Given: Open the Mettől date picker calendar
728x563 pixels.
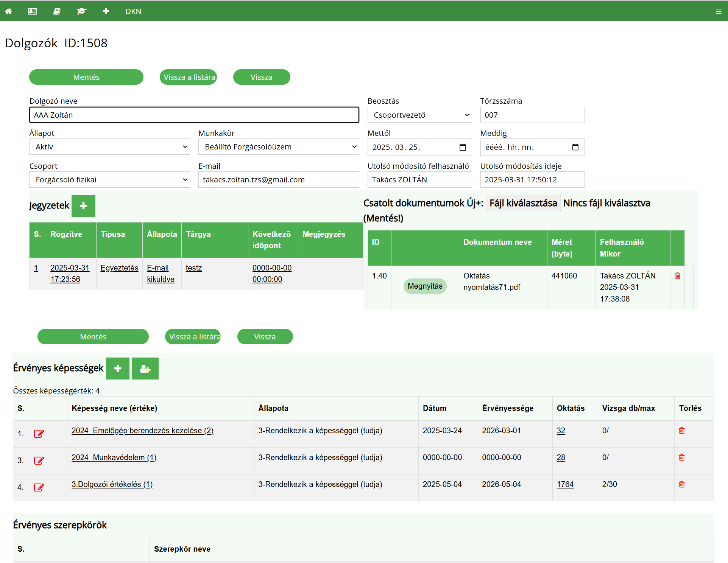Looking at the screenshot, I should (463, 147).
